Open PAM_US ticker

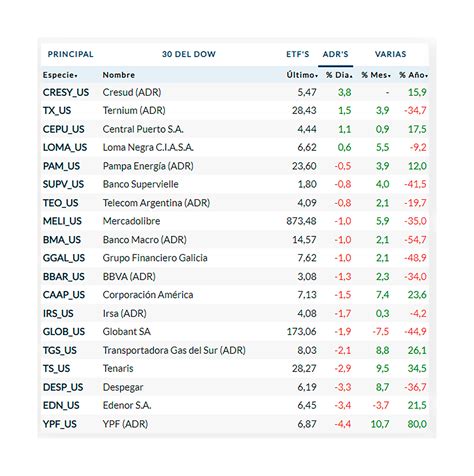pos(61,166)
